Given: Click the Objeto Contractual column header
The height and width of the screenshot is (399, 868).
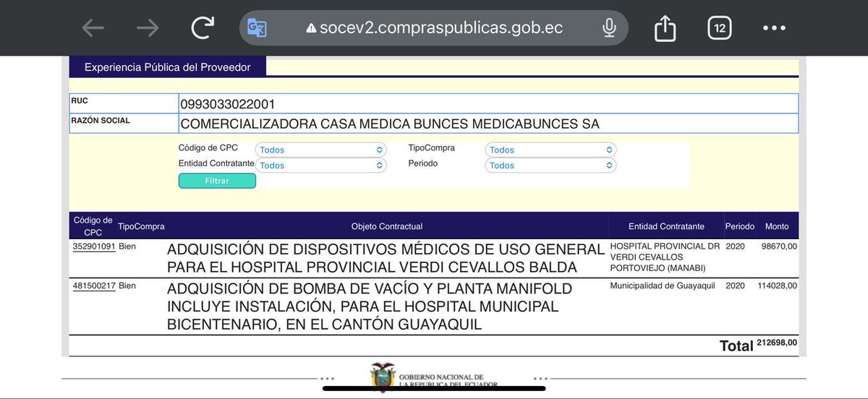Looking at the screenshot, I should coord(387,226).
